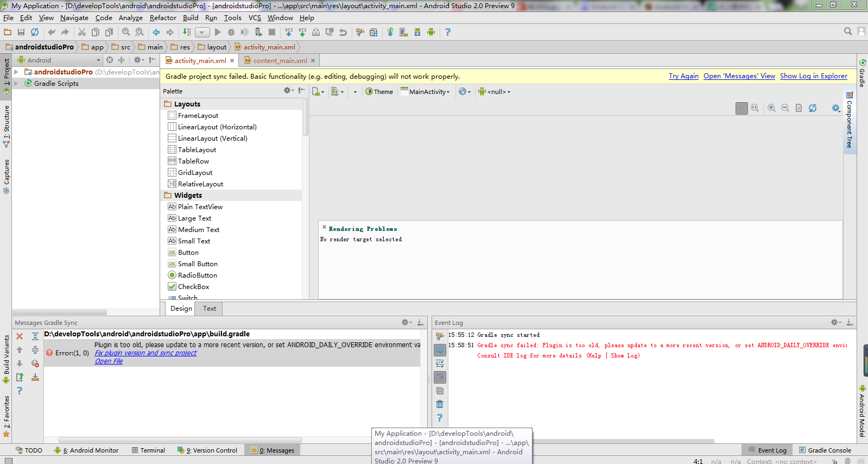This screenshot has width=868, height=464.
Task: Click the Show Log in Explorer link
Action: click(x=814, y=76)
